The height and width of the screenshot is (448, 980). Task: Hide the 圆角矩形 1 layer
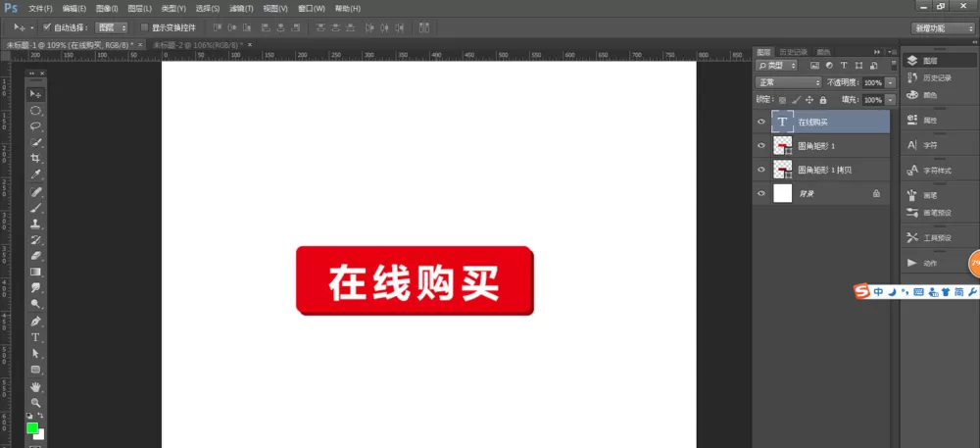pyautogui.click(x=761, y=146)
